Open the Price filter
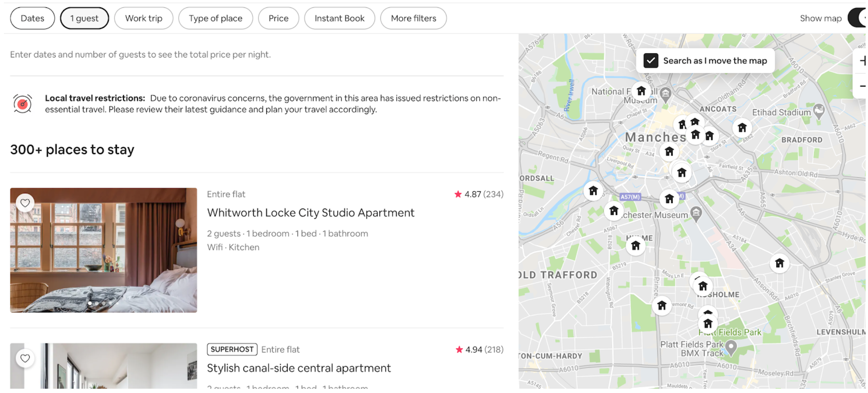The image size is (868, 393). [x=278, y=18]
